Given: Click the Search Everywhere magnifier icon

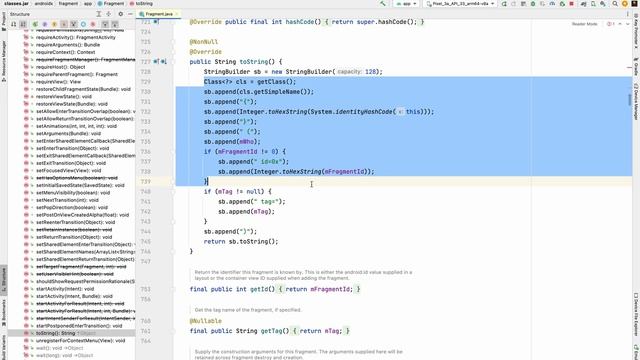Looking at the screenshot, I should tap(615, 4).
